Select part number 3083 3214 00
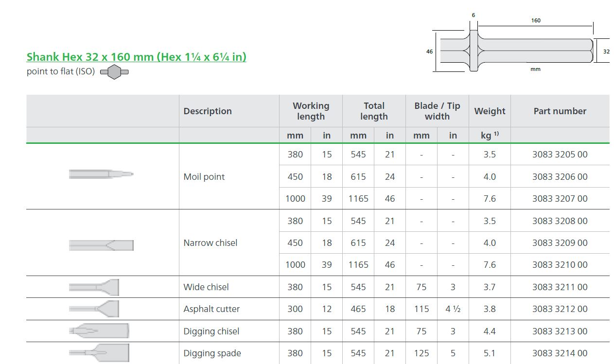The height and width of the screenshot is (364, 614). click(560, 353)
